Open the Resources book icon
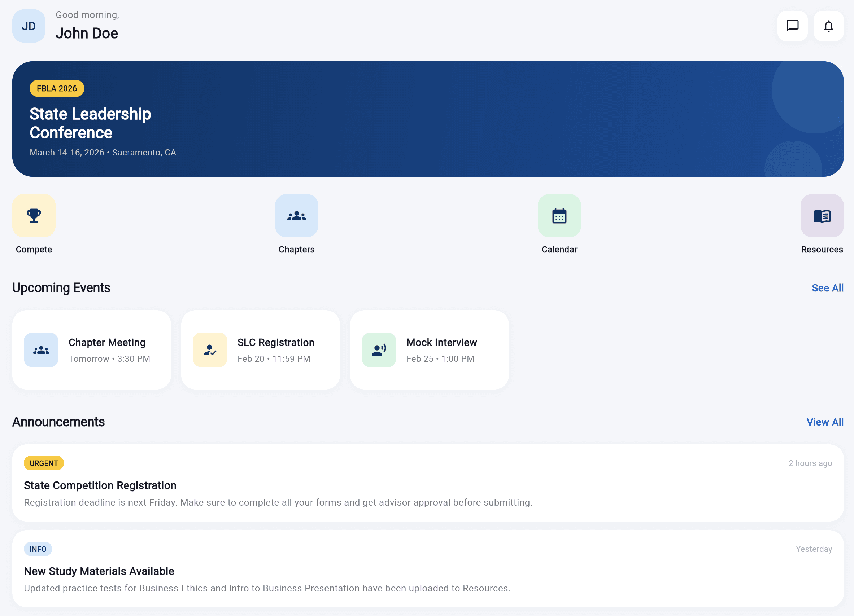Viewport: 854px width, 616px height. coord(822,216)
